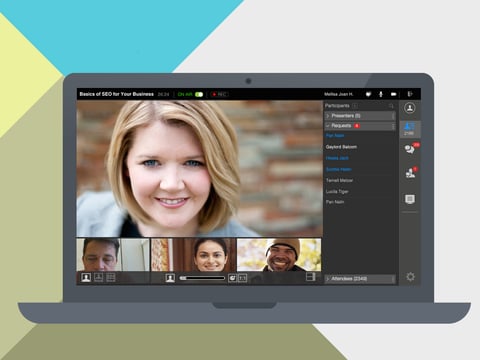Viewport: 480px width, 360px height.
Task: Select first blue name in Requests list
Action: pos(335,136)
